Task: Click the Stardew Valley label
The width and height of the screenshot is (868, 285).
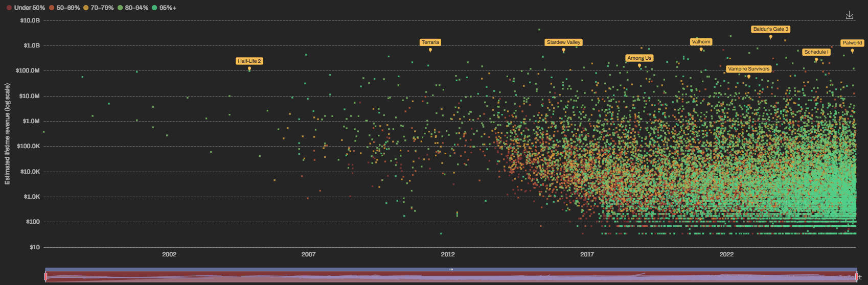Action: click(563, 42)
